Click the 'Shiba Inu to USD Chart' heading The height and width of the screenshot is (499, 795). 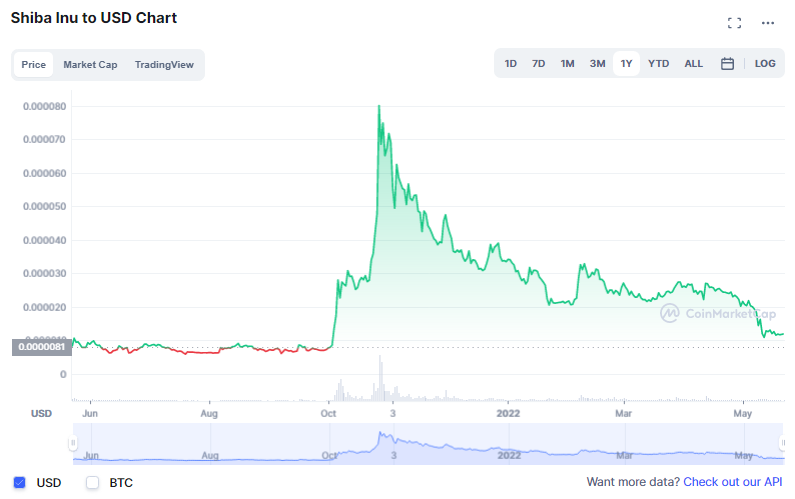(94, 18)
